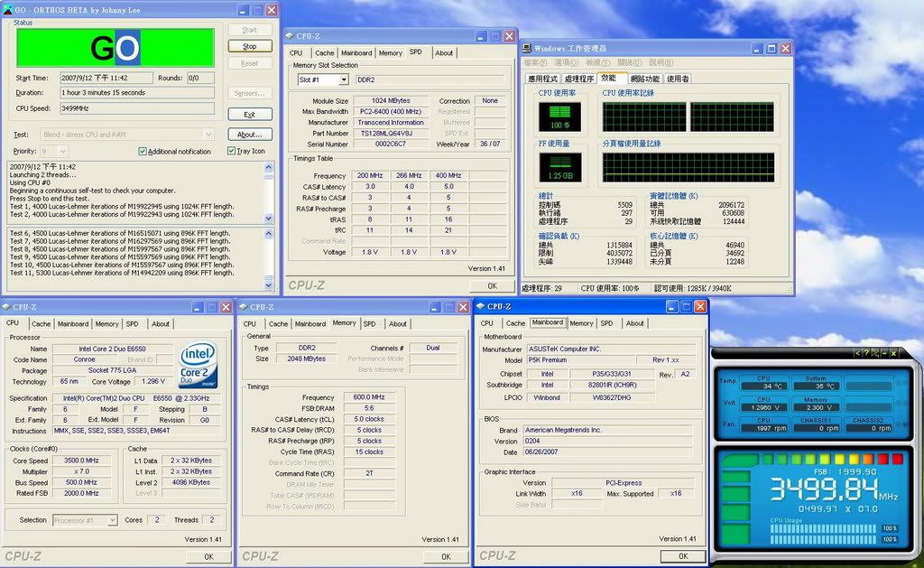Click the Max Bandwidth PC2-6400 (400 MHz) value
The image size is (924, 568).
point(391,111)
